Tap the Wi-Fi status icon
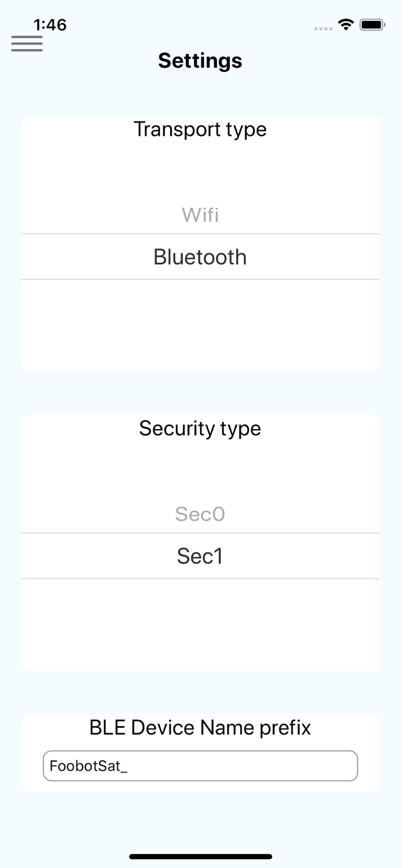This screenshot has width=401, height=868. [x=346, y=24]
